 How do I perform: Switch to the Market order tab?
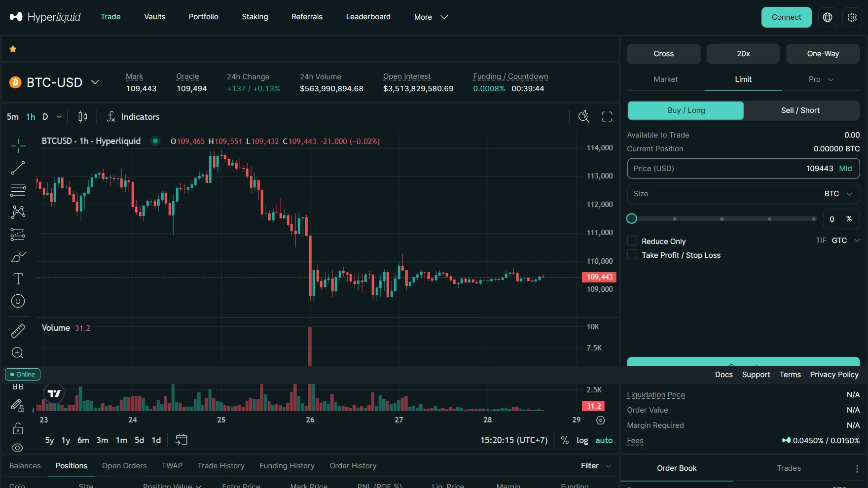pyautogui.click(x=665, y=79)
